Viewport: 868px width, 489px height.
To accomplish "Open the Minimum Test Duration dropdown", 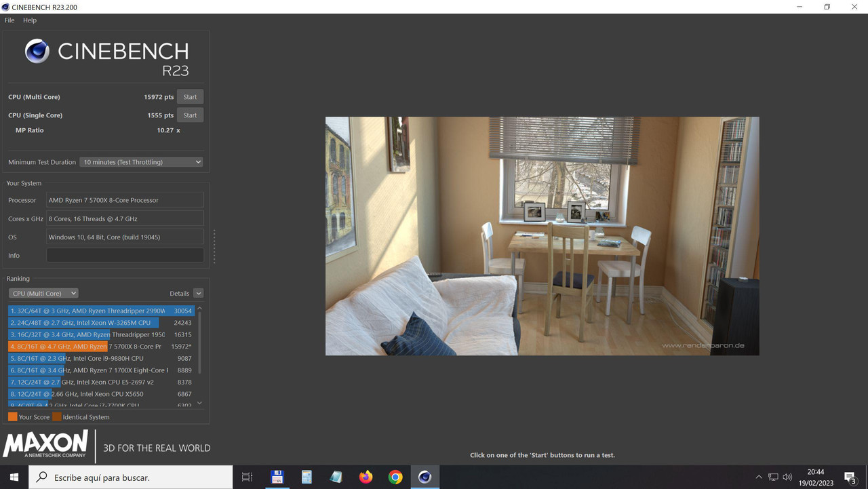I will 142,162.
